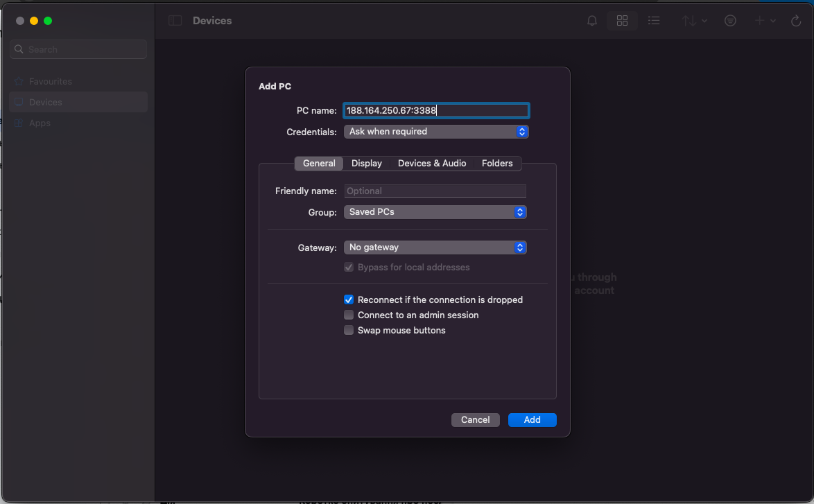Expand the Group dropdown showing Saved PCs
Viewport: 814px width, 504px height.
coord(435,212)
